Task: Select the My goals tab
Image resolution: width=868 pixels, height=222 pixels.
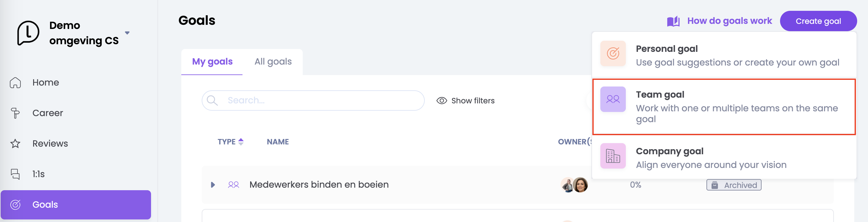Action: point(212,62)
